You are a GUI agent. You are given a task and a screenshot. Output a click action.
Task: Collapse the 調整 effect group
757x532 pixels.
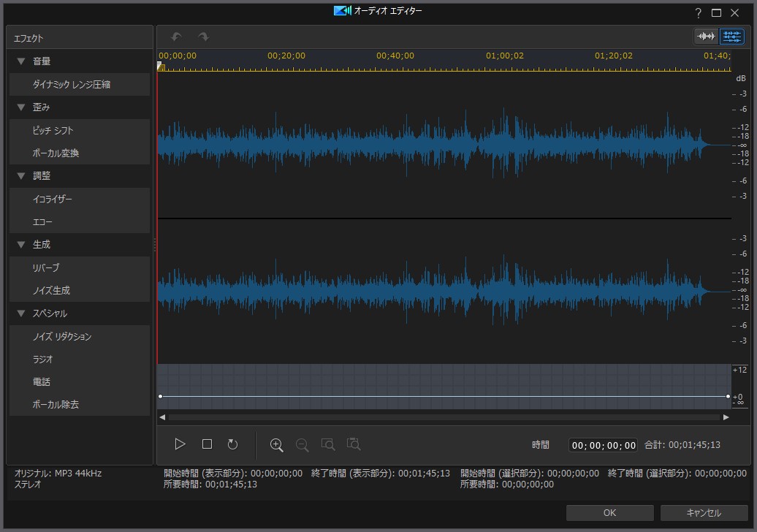point(20,175)
